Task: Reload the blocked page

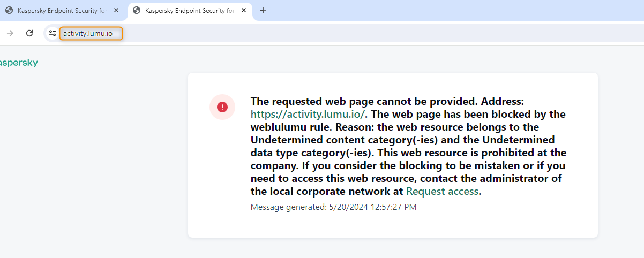Action: pyautogui.click(x=29, y=33)
